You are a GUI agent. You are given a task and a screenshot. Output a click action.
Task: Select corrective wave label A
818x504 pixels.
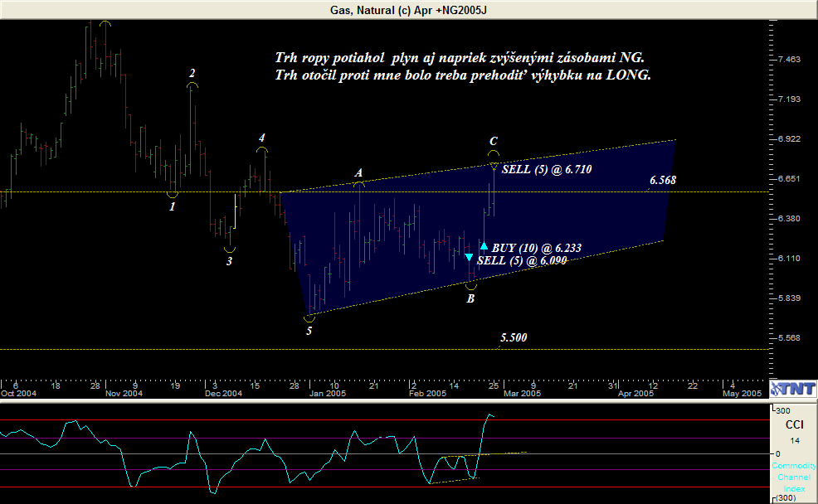(x=358, y=173)
